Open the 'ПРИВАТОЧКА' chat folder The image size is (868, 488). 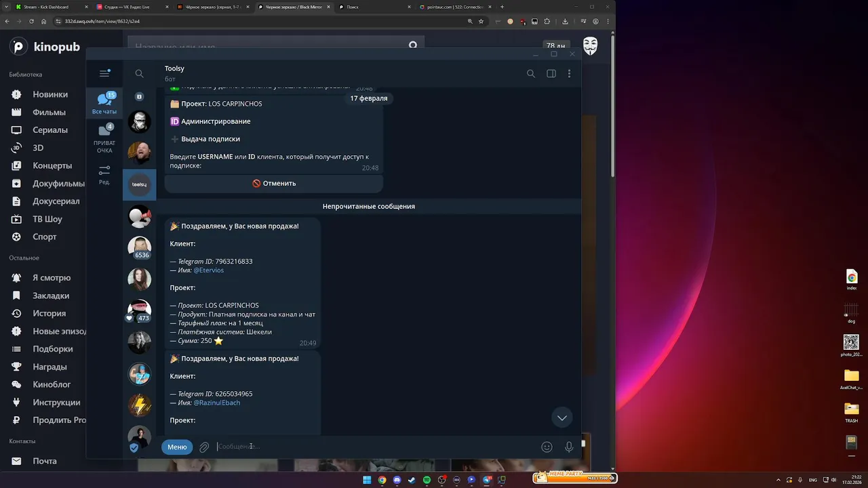(x=104, y=138)
